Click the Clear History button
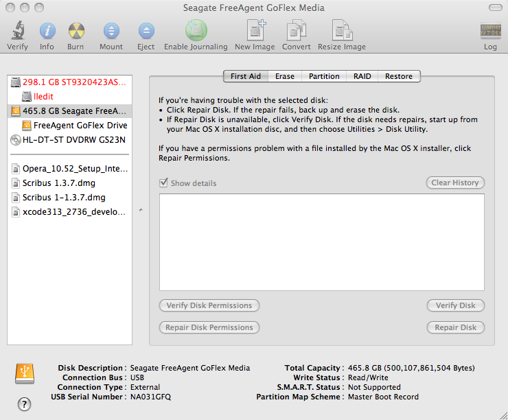508x420 pixels. click(455, 183)
